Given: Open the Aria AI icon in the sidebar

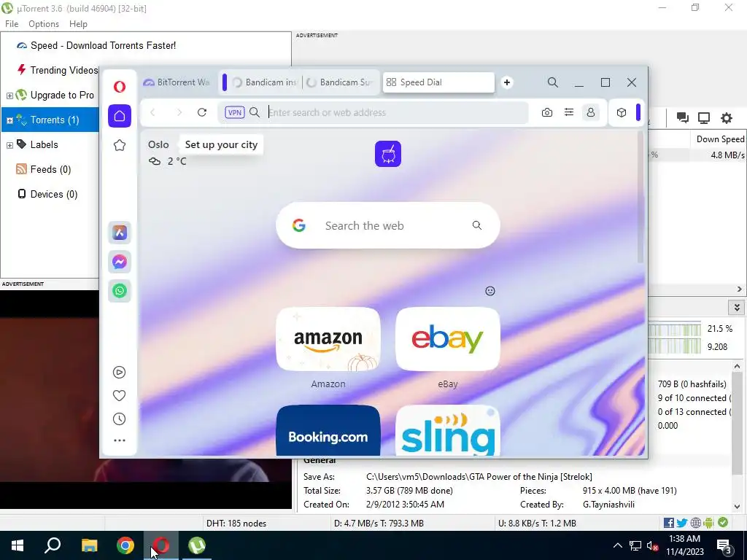Looking at the screenshot, I should click(x=120, y=233).
